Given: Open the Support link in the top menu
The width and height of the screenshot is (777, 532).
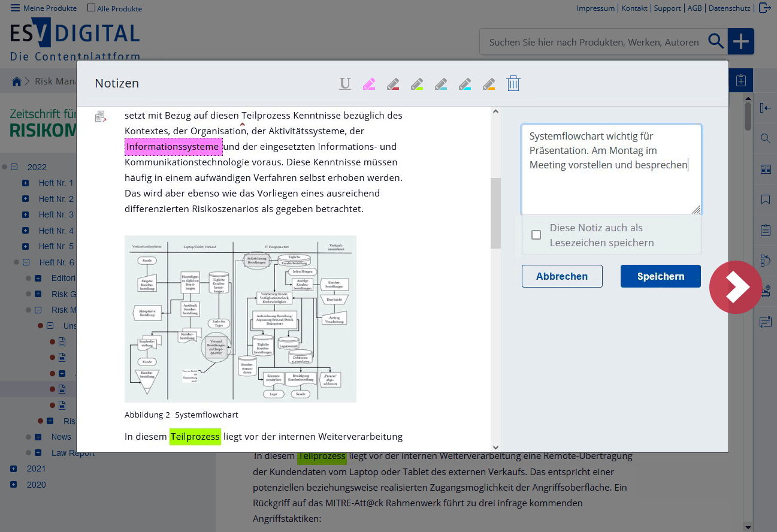Looking at the screenshot, I should pyautogui.click(x=667, y=8).
